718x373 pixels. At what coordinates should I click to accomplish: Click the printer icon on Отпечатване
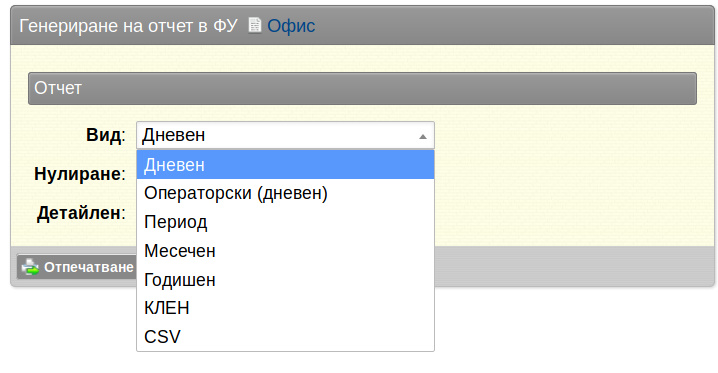30,267
